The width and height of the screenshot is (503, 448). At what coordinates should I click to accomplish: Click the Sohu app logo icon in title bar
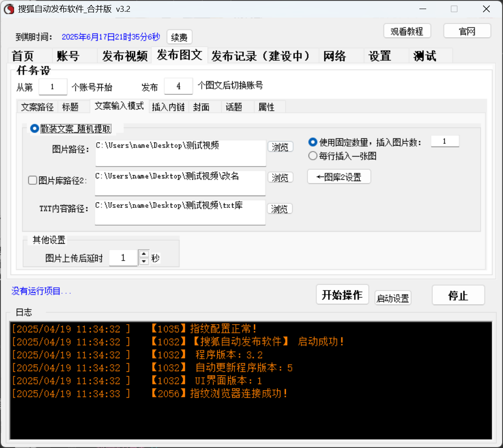click(x=9, y=9)
